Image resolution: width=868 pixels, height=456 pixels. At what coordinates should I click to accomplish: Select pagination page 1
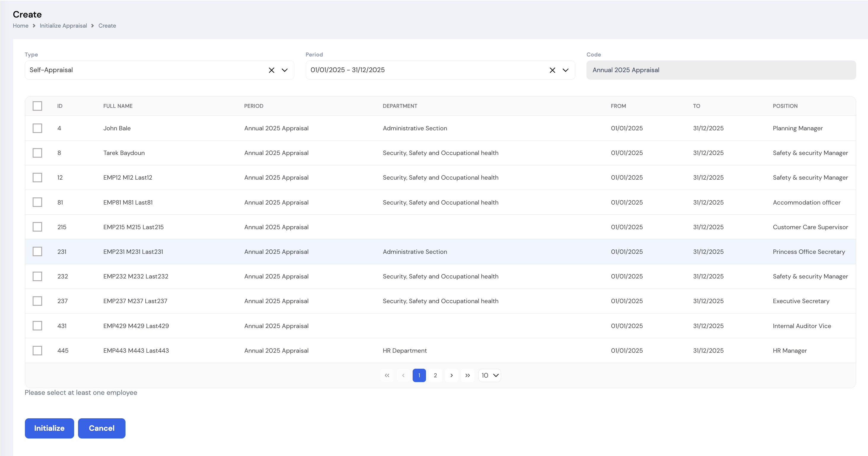pos(419,375)
